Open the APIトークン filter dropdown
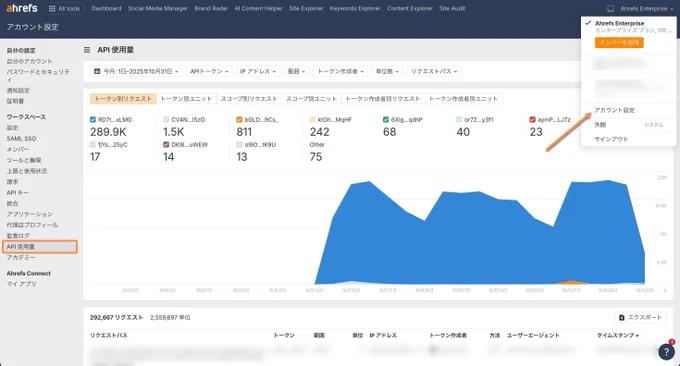680x366 pixels. tap(209, 71)
